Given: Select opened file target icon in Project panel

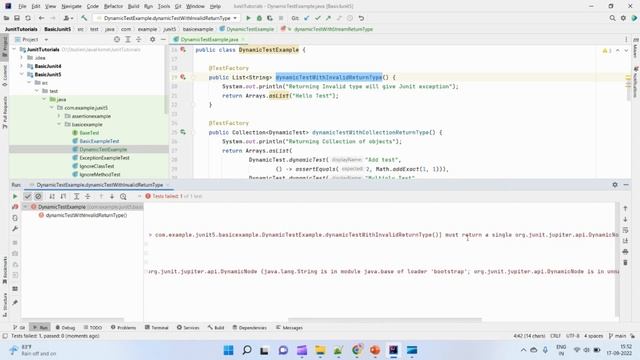Looking at the screenshot, I should [x=117, y=40].
